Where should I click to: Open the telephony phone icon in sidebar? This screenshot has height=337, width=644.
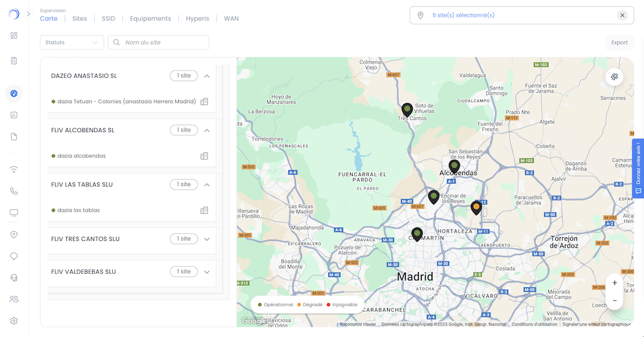tap(14, 191)
